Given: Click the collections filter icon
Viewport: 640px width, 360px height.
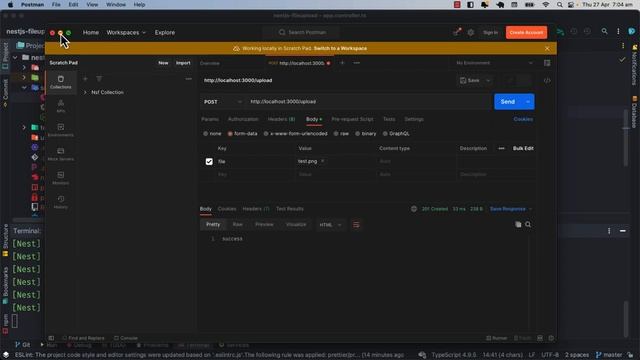Looking at the screenshot, I should (99, 78).
